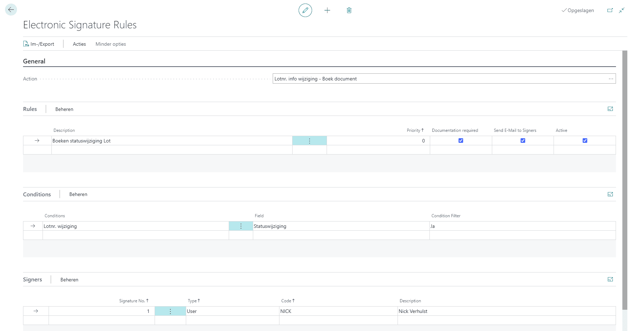This screenshot has height=331, width=644.
Task: Toggle the Send E-Mail to Signers checkbox
Action: pos(523,141)
